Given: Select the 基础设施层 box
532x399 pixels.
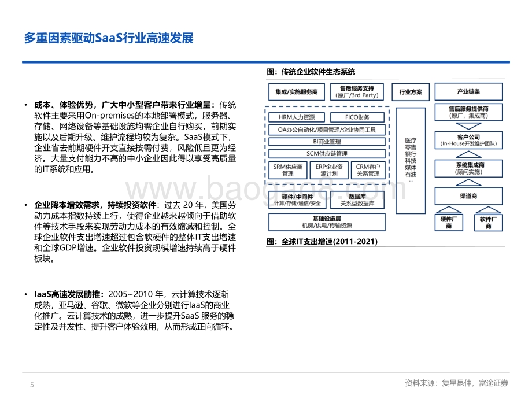Looking at the screenshot, I should click(x=327, y=222).
